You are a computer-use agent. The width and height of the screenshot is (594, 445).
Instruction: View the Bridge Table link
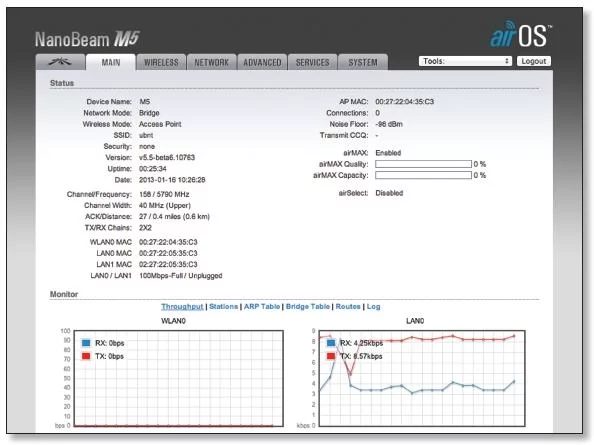[x=308, y=306]
